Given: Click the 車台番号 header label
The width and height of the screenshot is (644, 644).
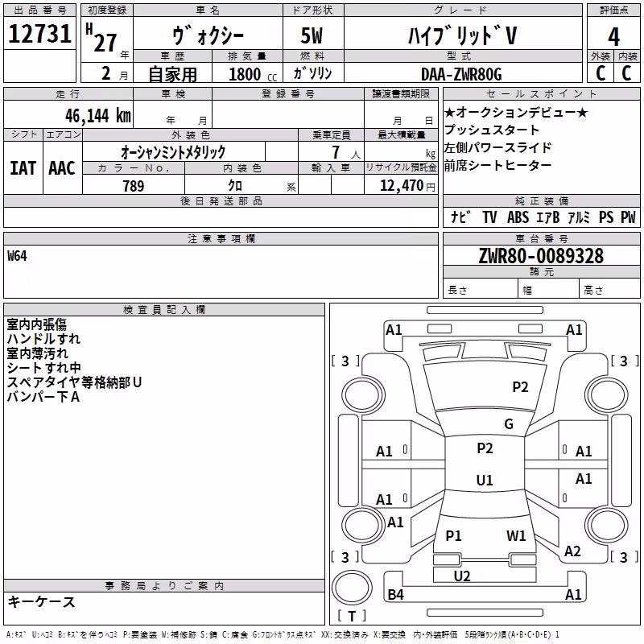Looking at the screenshot, I should point(541,238).
